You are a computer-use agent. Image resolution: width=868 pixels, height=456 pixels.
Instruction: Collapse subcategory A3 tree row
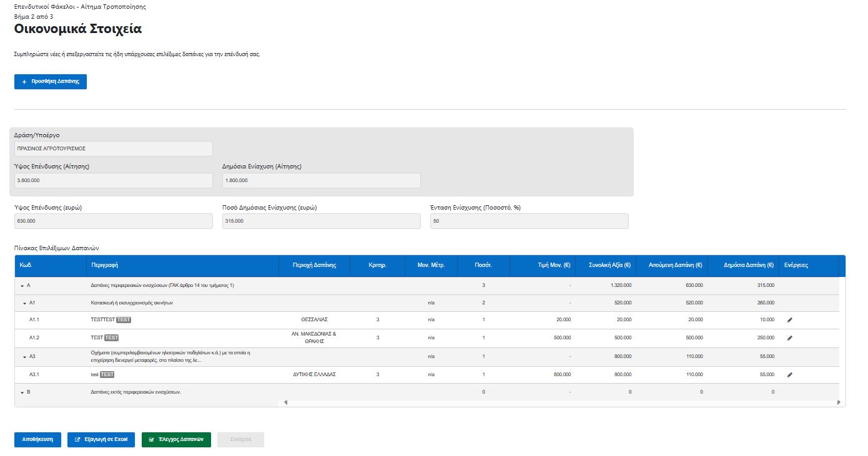pyautogui.click(x=24, y=357)
